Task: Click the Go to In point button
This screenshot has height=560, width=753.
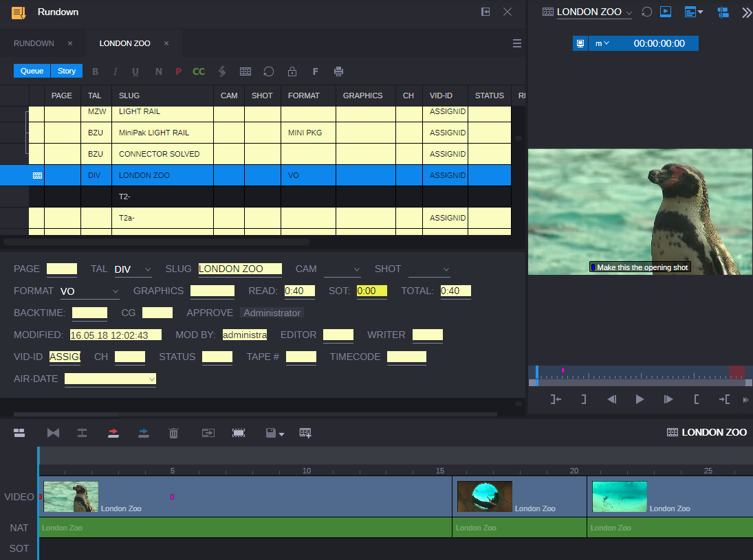Action: click(x=556, y=399)
